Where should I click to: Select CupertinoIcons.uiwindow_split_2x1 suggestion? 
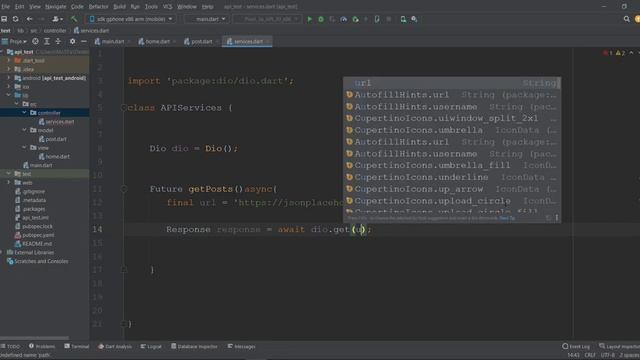coord(452,118)
